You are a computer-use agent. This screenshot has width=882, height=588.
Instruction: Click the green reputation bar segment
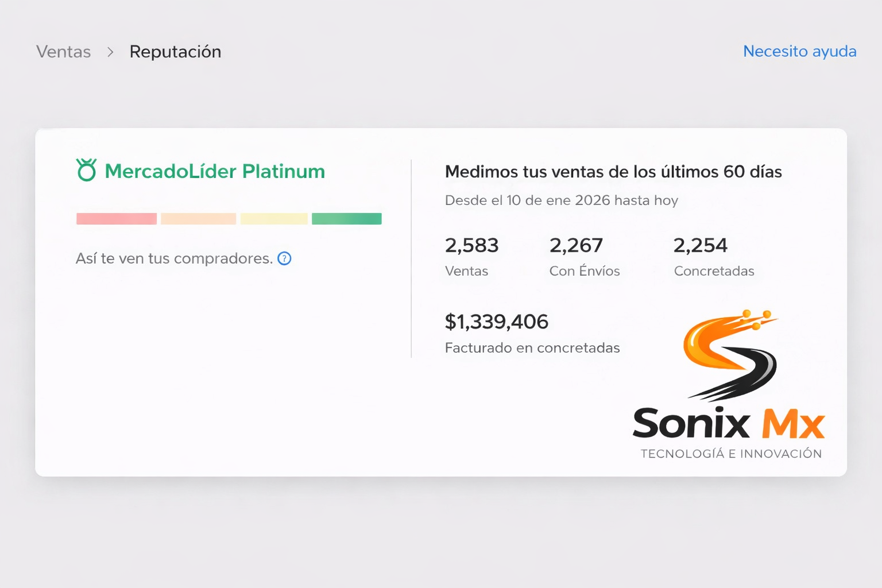click(347, 219)
